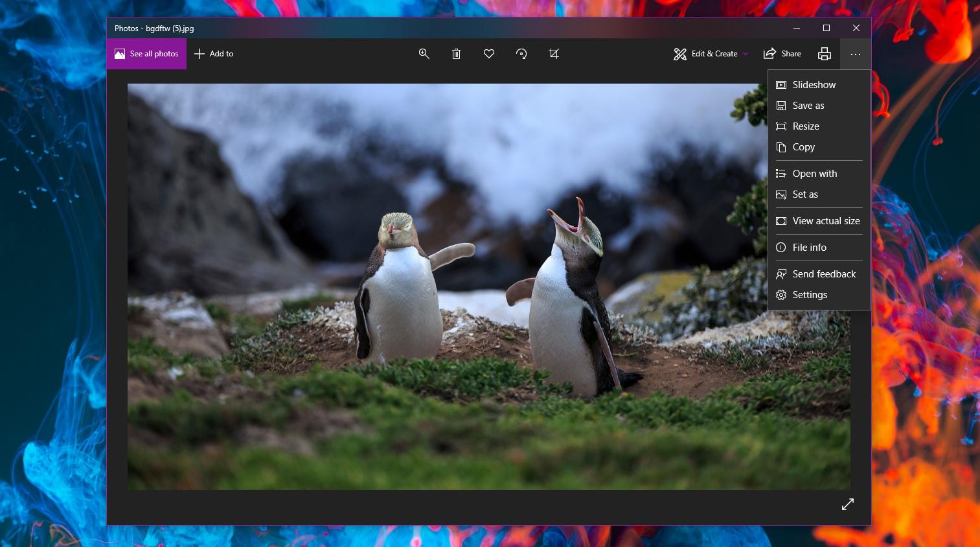Close the three-dots See more menu
The image size is (980, 547).
click(x=856, y=54)
